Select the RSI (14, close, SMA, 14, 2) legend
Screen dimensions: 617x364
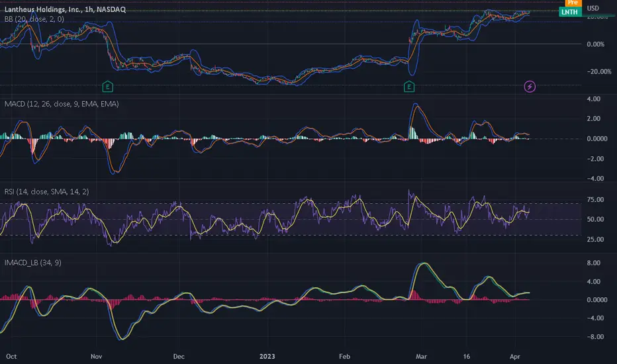[x=46, y=192]
